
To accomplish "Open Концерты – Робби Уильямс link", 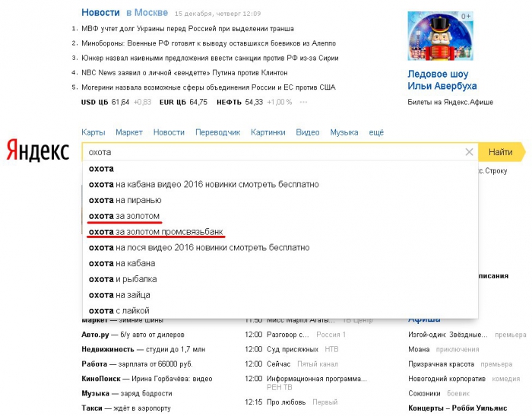I will click(458, 408).
